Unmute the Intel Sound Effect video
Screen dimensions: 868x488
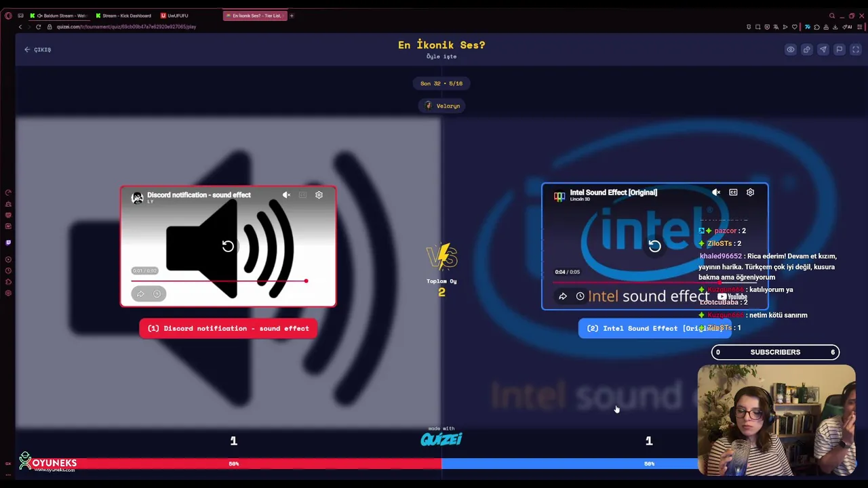716,192
